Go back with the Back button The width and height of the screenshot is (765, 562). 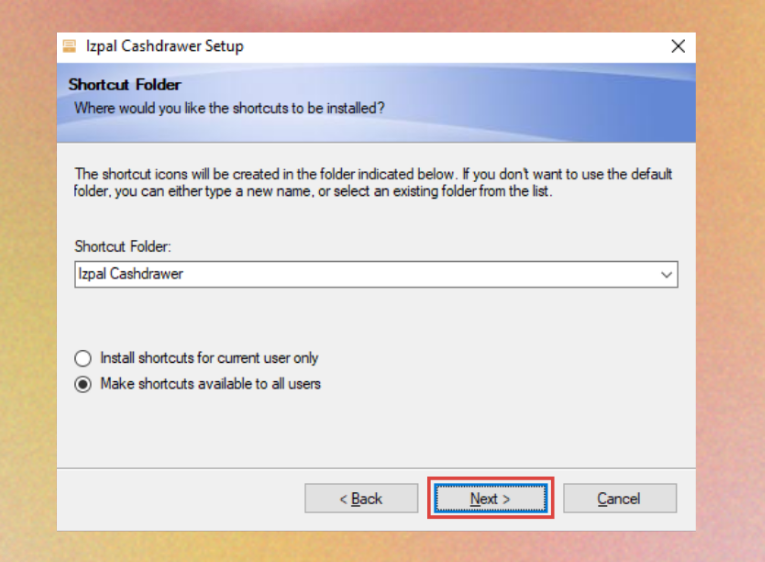click(361, 498)
